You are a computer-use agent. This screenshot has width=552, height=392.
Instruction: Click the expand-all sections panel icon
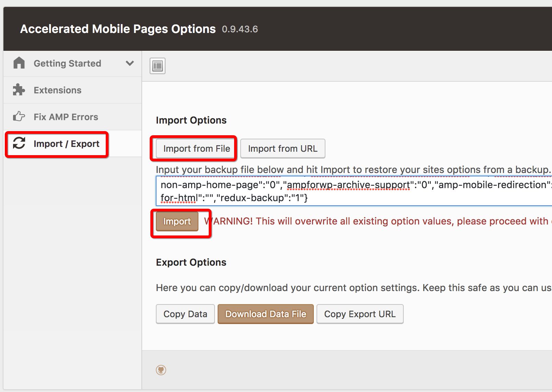click(158, 66)
